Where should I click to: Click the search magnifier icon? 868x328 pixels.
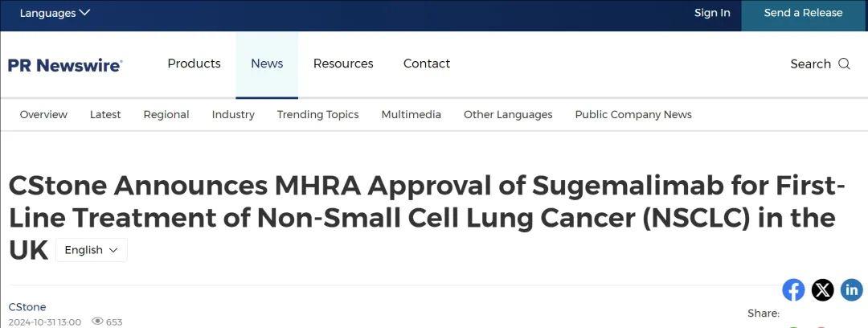(x=844, y=64)
